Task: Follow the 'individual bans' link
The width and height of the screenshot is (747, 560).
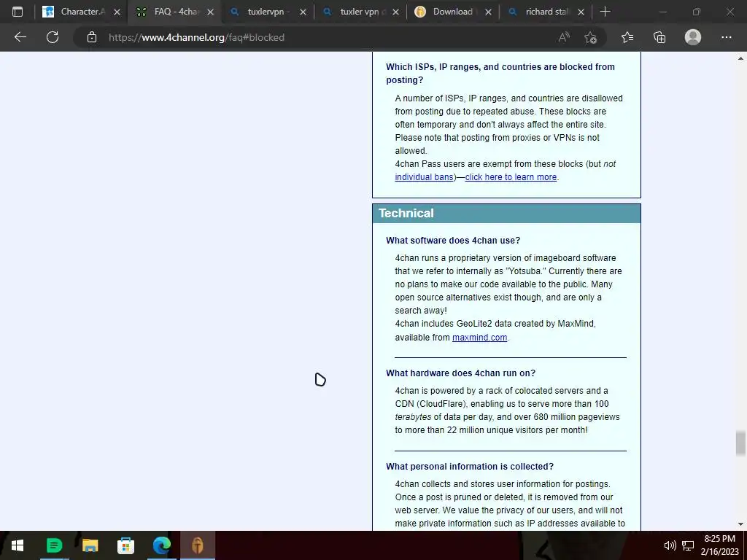Action: [x=424, y=177]
